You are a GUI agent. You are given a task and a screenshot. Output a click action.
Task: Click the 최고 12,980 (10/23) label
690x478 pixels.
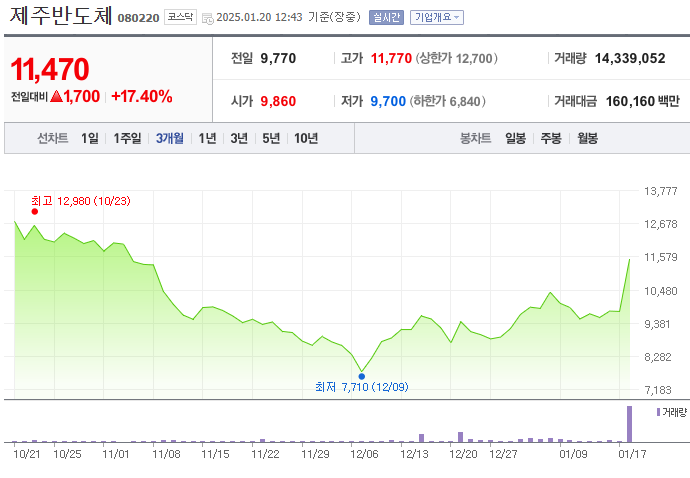[81, 201]
